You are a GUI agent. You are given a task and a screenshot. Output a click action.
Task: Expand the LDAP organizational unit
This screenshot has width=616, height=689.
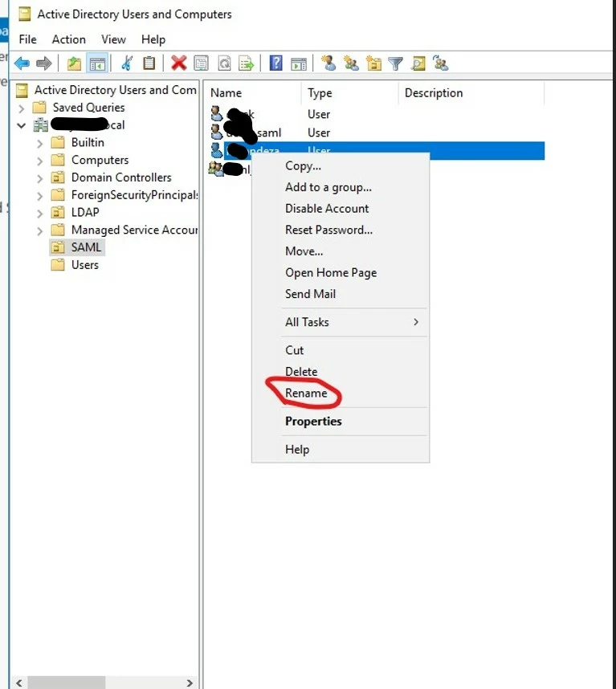coord(40,213)
